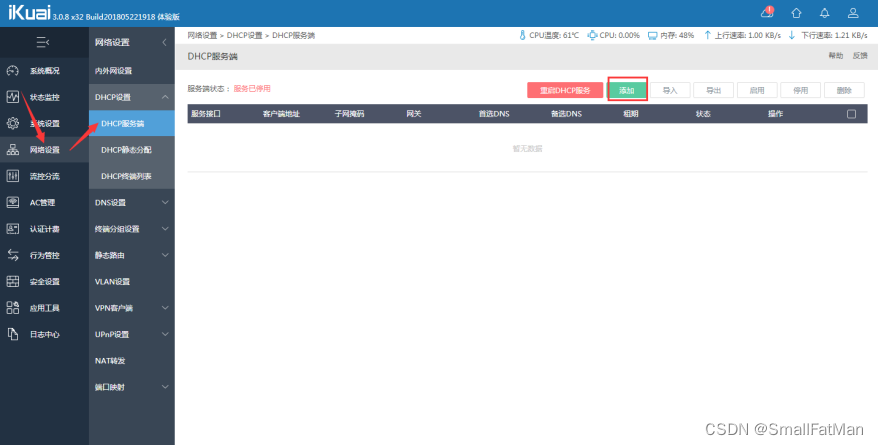Click the AC管理 icon
Viewport: 878px width, 445px height.
coord(13,203)
